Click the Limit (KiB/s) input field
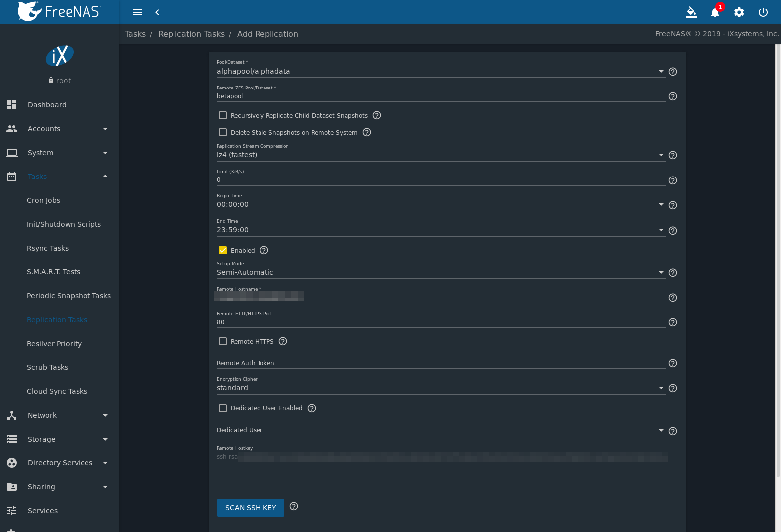Screen dimensions: 781x532 (x=440, y=180)
